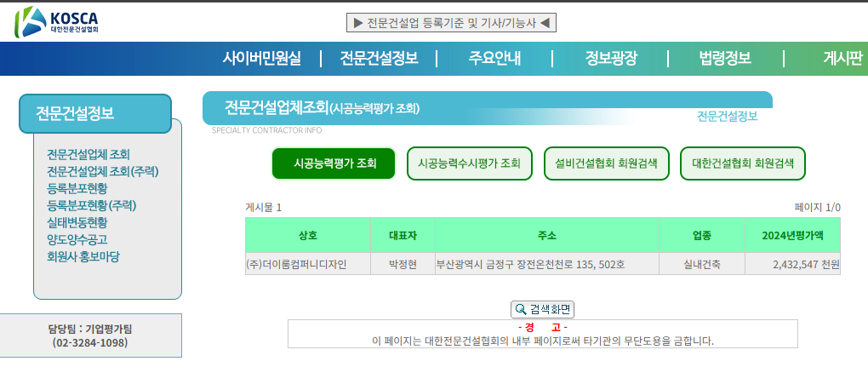This screenshot has height=367, width=868.
Task: Click the 전문건설정보 breadcrumb text
Action: [727, 117]
